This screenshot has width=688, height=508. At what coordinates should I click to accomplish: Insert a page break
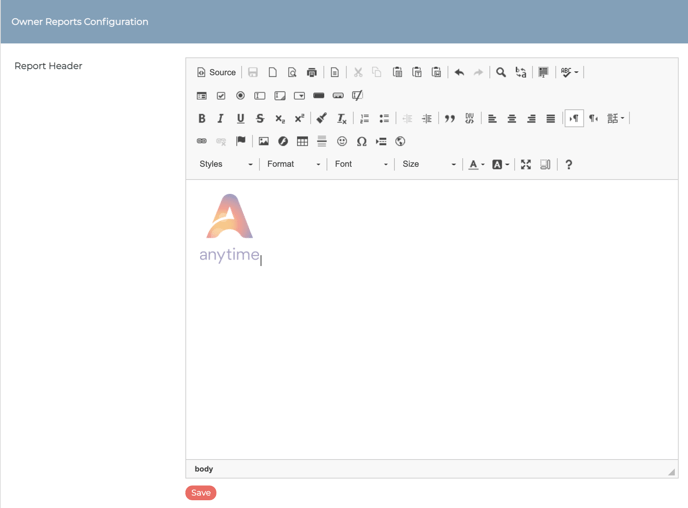click(381, 141)
